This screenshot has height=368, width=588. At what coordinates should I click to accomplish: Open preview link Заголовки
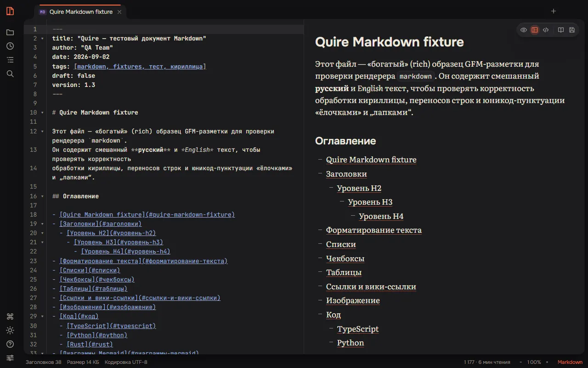[346, 174]
